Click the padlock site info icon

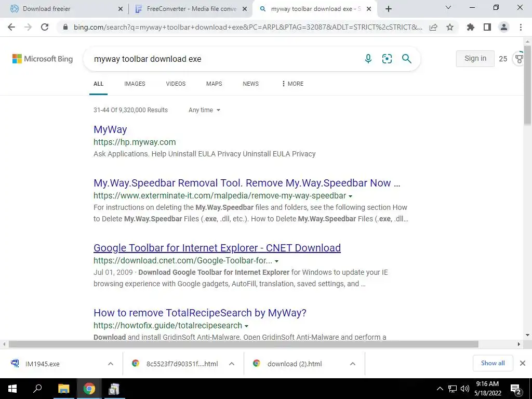tap(65, 27)
